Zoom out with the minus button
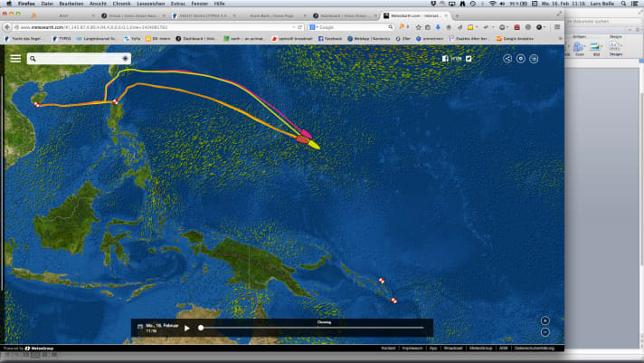Screen dimensions: 644x363 [x=545, y=332]
